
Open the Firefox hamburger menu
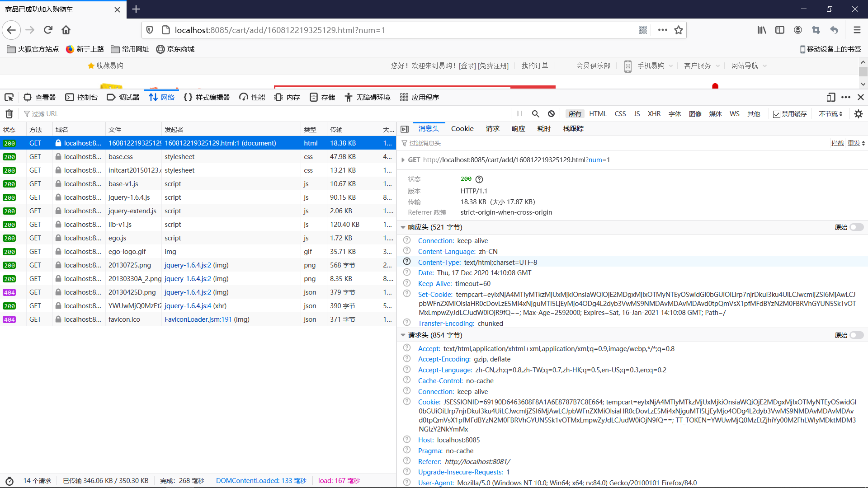tap(857, 30)
